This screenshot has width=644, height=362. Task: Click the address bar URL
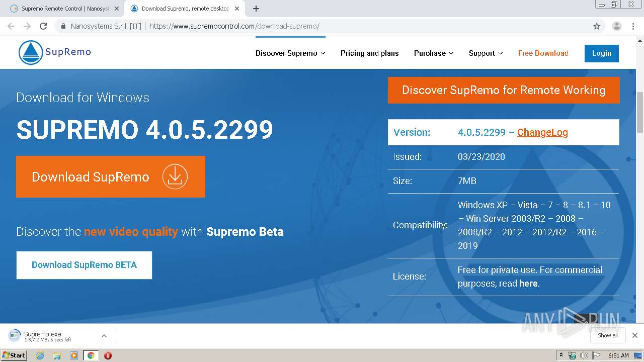point(234,26)
